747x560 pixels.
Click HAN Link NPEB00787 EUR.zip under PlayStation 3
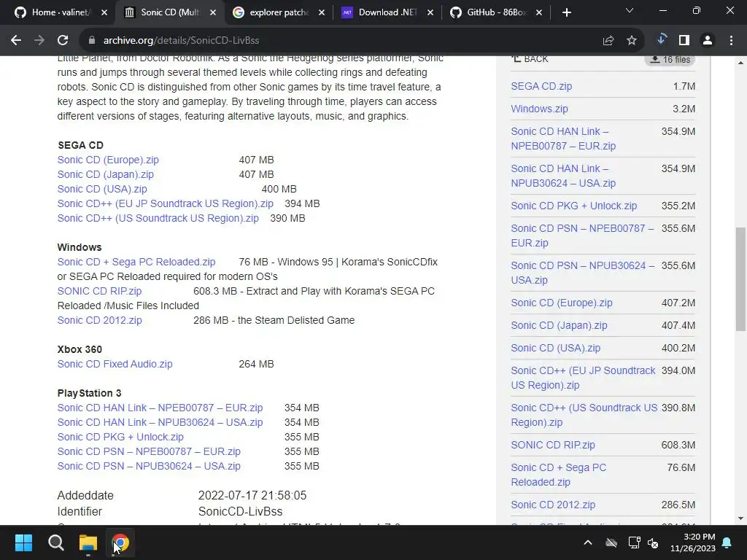pos(160,408)
